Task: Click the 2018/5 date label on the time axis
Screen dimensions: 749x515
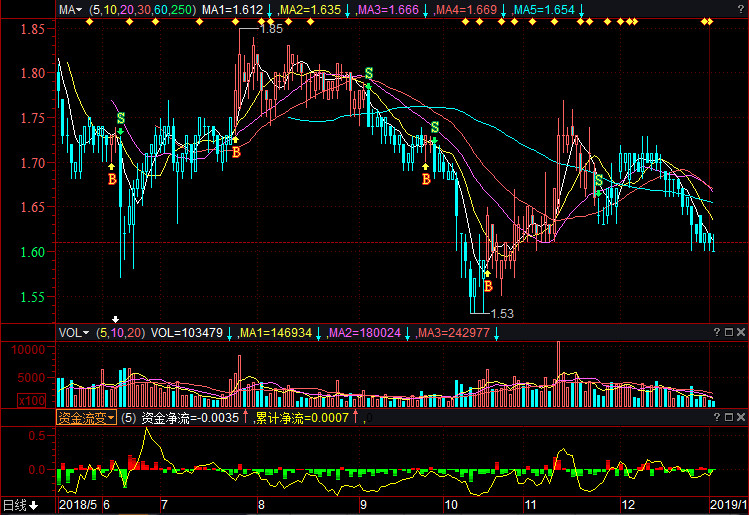Action: (x=78, y=505)
